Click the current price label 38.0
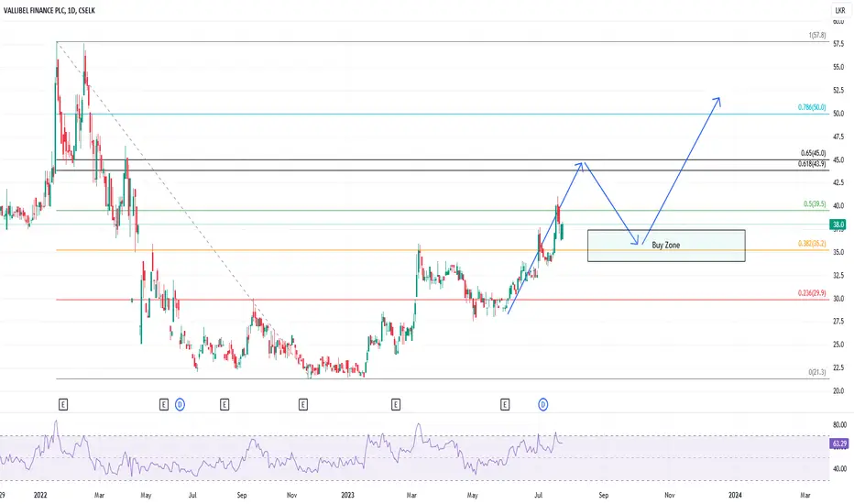Image resolution: width=854 pixels, height=504 pixels. (838, 224)
